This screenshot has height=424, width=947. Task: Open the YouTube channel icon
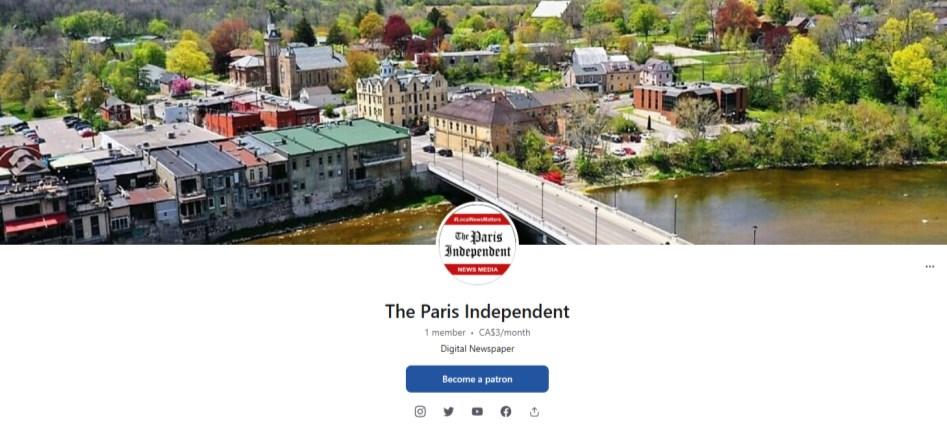(477, 411)
